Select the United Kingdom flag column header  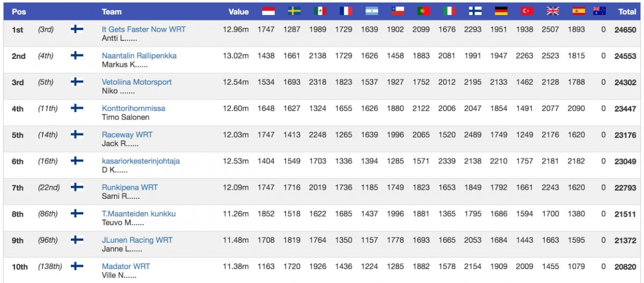pyautogui.click(x=552, y=11)
